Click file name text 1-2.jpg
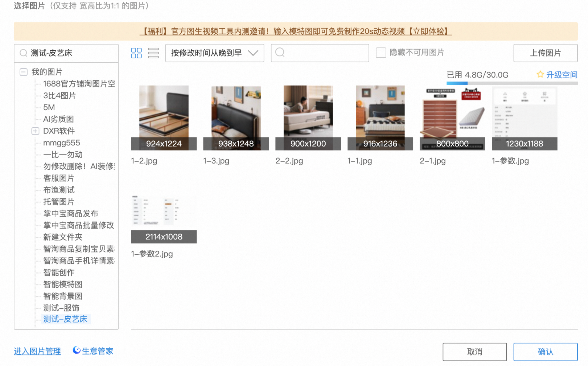Viewport: 588px width, 366px height. [144, 161]
